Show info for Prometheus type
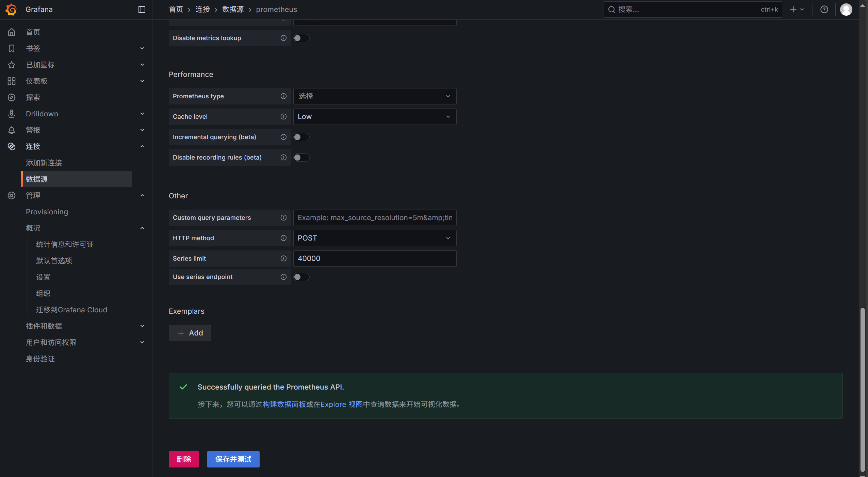868x477 pixels. coord(283,96)
